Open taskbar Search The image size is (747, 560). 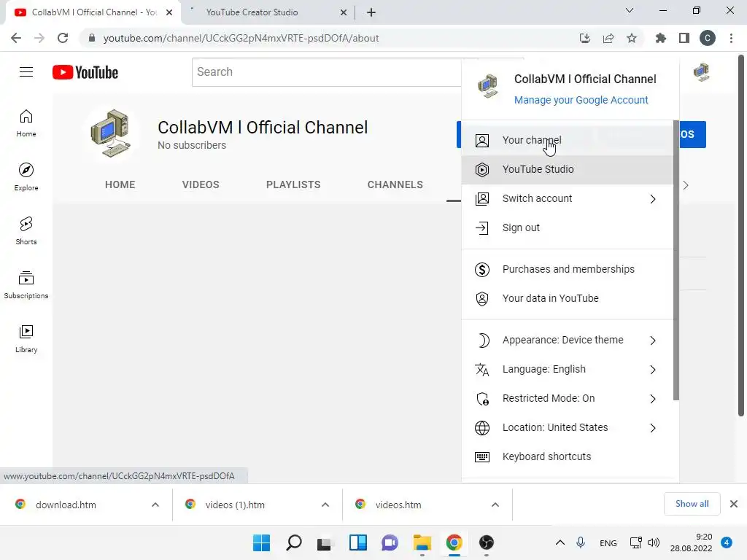pos(293,542)
